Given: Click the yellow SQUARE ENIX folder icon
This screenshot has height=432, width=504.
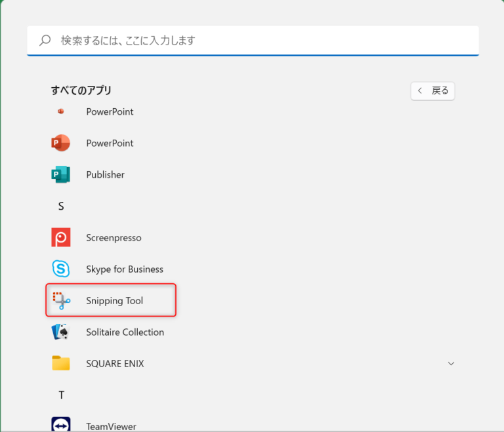Looking at the screenshot, I should click(61, 363).
